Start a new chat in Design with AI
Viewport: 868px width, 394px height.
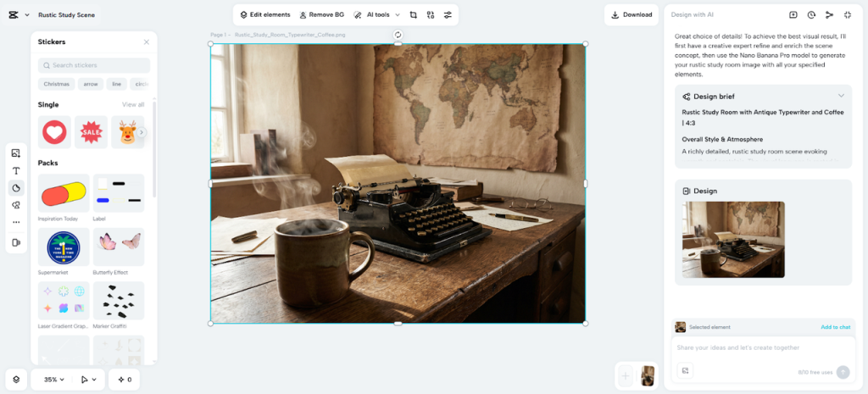(x=793, y=15)
